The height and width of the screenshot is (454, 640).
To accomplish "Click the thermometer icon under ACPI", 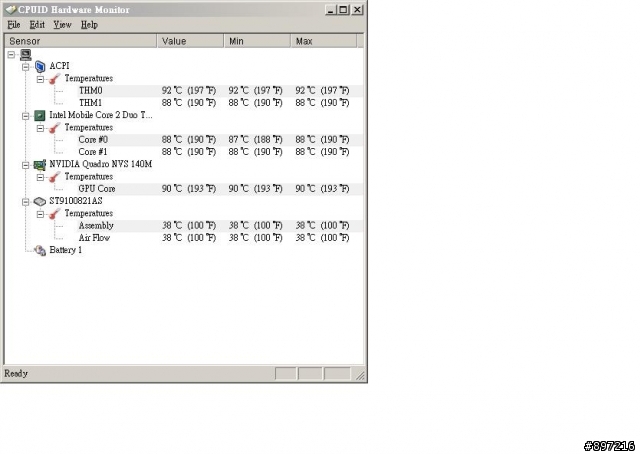I will coord(54,79).
